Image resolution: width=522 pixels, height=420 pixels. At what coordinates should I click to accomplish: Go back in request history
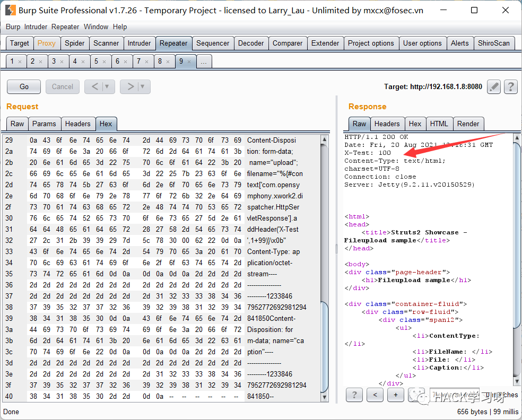click(95, 86)
